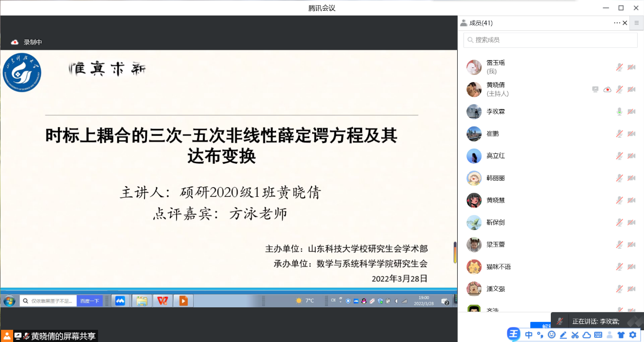Viewport: 644px width, 342px height.
Task: Click the hamburger menu beside members panel
Action: click(x=636, y=23)
